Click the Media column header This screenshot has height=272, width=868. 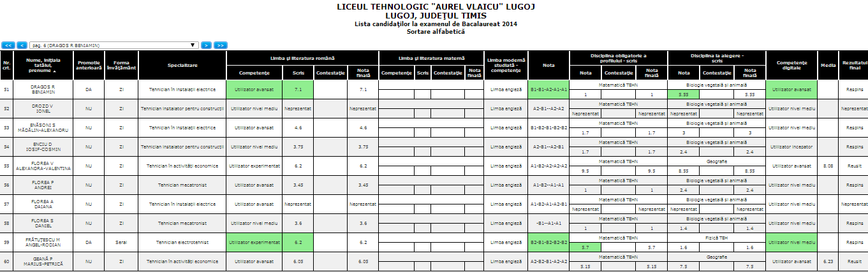(828, 65)
